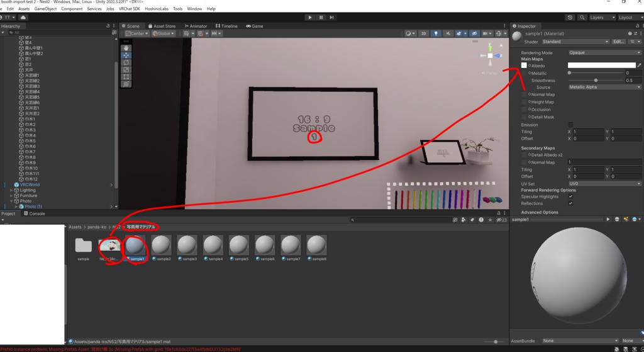Open the Shader Standard dropdown
644x352 pixels.
tap(575, 42)
